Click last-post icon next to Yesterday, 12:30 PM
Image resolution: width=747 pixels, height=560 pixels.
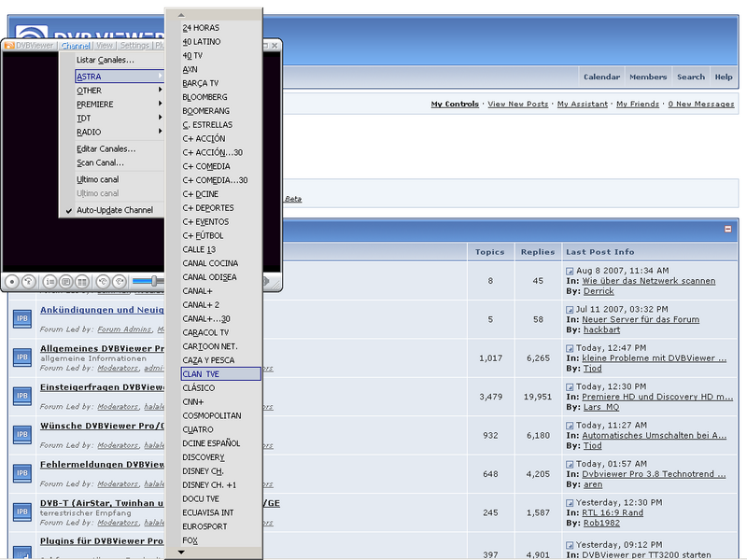click(570, 503)
